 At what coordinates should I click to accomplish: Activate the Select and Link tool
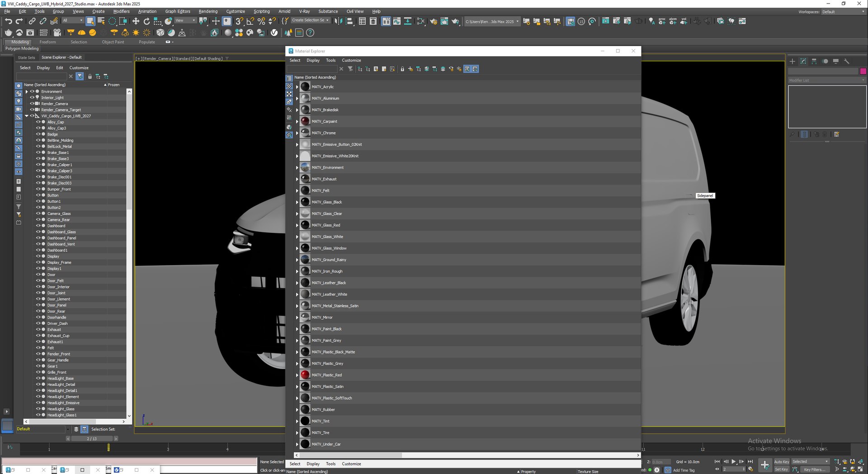coord(32,21)
